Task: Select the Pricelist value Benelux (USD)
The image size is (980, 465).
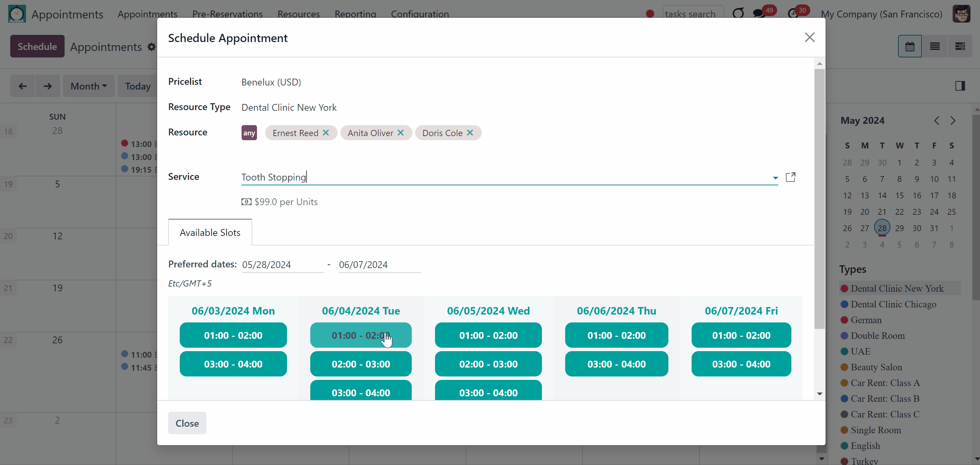Action: [x=271, y=82]
